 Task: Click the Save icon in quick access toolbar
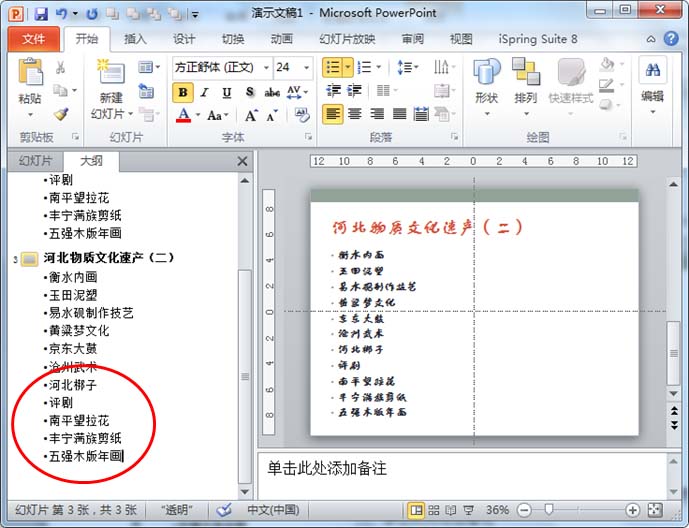[x=41, y=14]
